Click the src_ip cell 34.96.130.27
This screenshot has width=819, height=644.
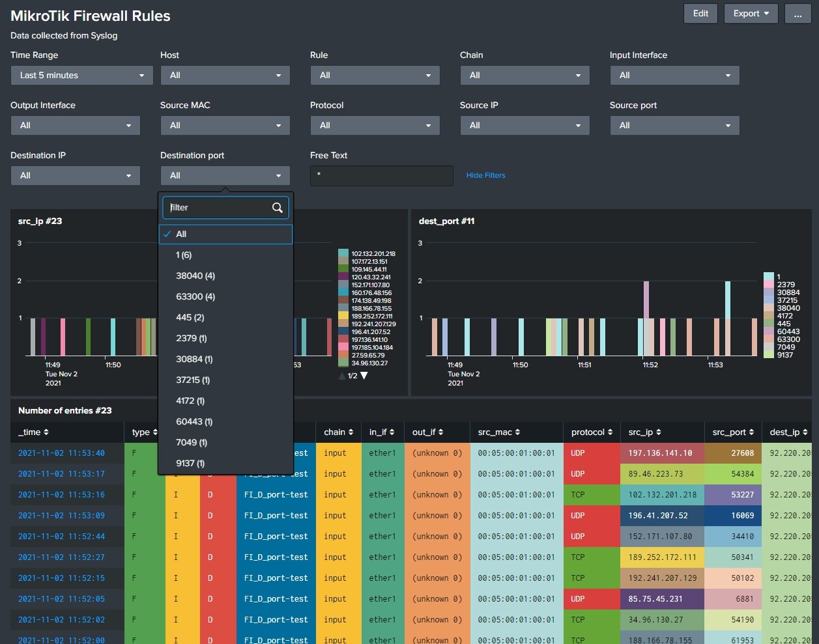[662, 620]
